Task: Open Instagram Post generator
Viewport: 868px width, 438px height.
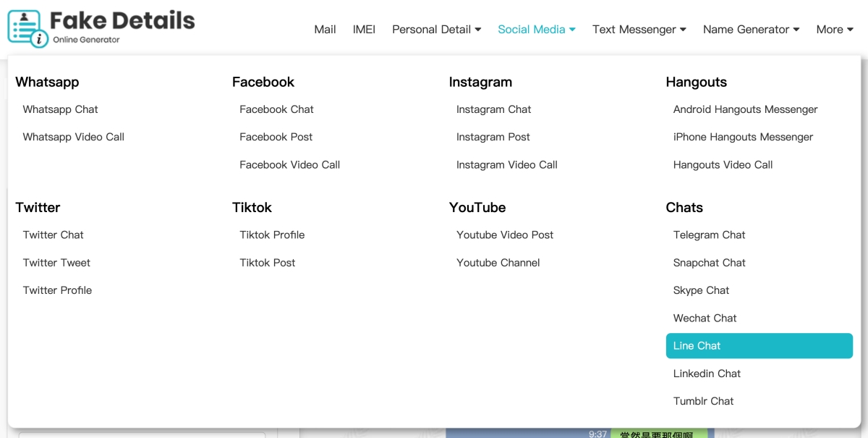Action: [493, 137]
